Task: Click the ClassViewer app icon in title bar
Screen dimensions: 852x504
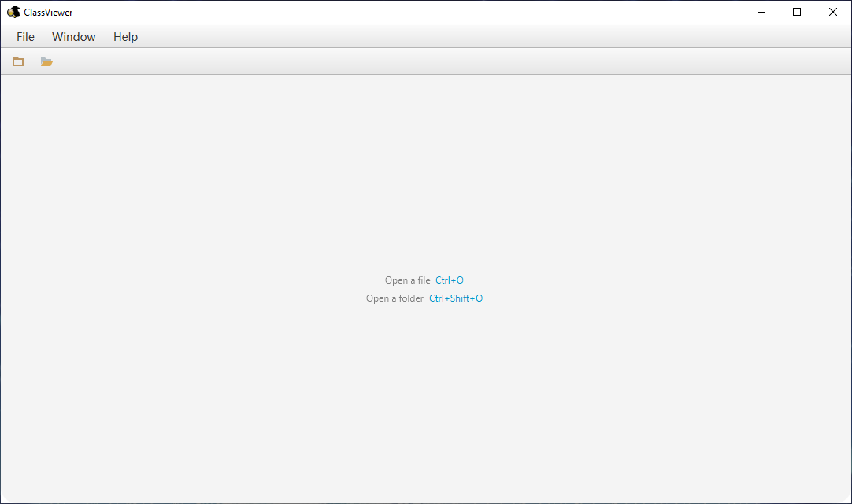Action: pyautogui.click(x=13, y=12)
